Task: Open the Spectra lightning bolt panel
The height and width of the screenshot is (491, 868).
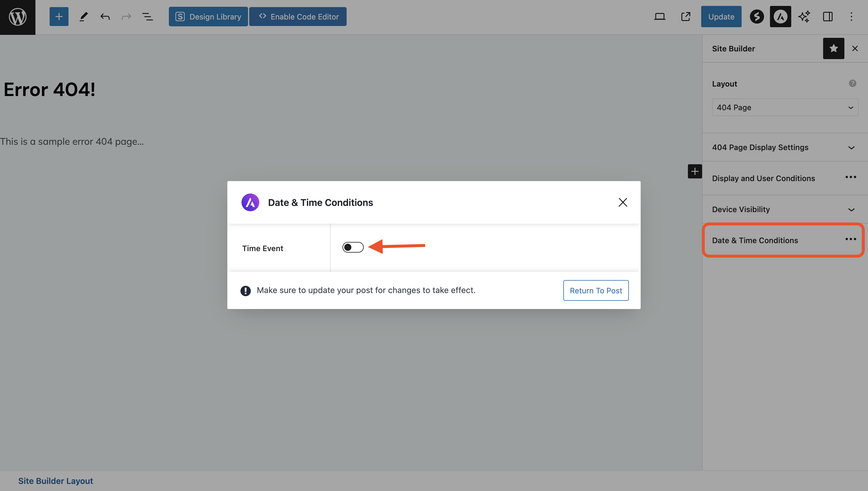Action: [757, 17]
